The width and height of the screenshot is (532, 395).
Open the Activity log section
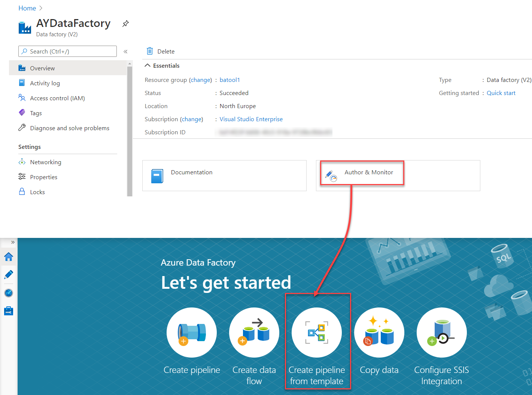(45, 83)
